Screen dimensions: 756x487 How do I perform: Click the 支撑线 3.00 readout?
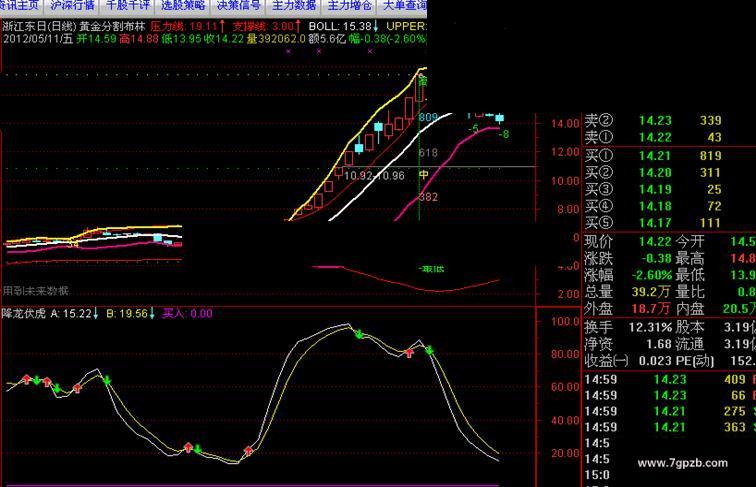267,26
